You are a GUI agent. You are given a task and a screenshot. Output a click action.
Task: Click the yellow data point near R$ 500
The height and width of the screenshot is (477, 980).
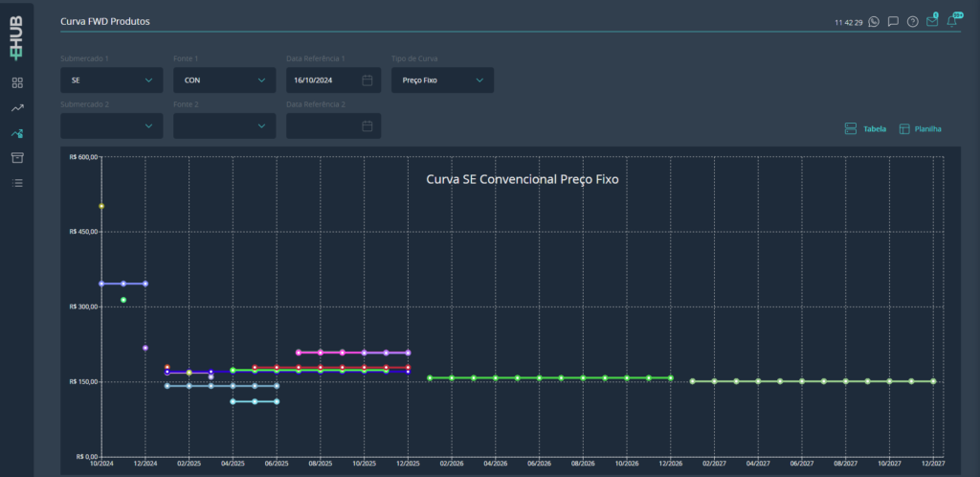point(101,206)
